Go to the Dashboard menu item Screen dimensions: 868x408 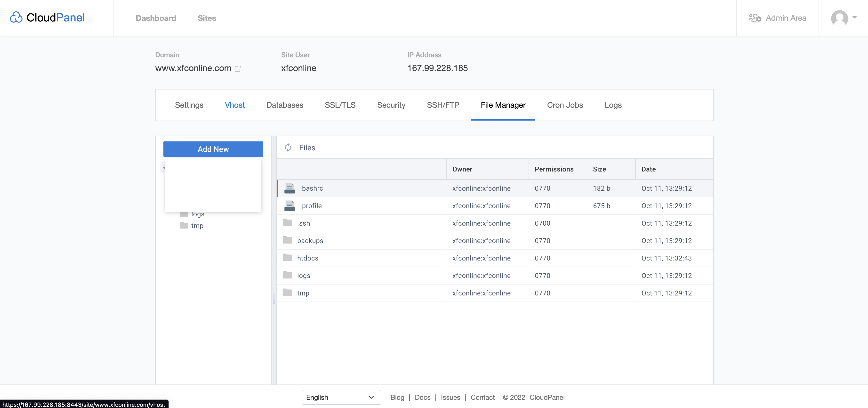pos(156,18)
